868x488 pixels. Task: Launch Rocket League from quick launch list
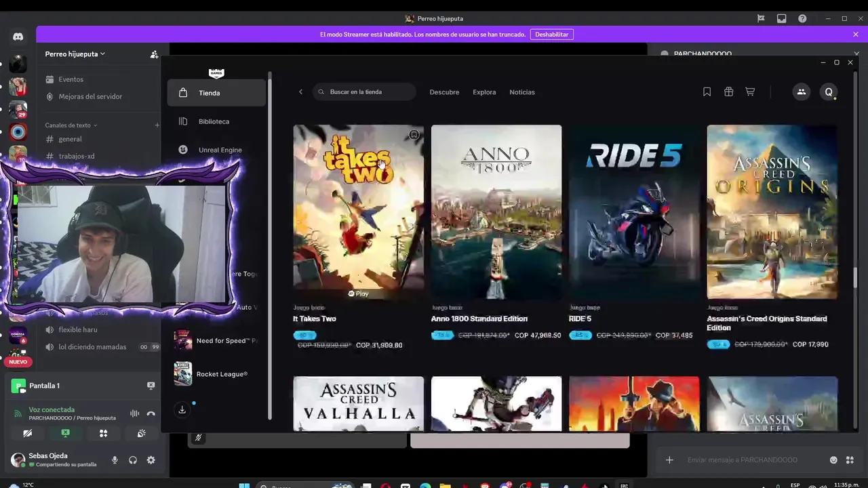tap(216, 374)
